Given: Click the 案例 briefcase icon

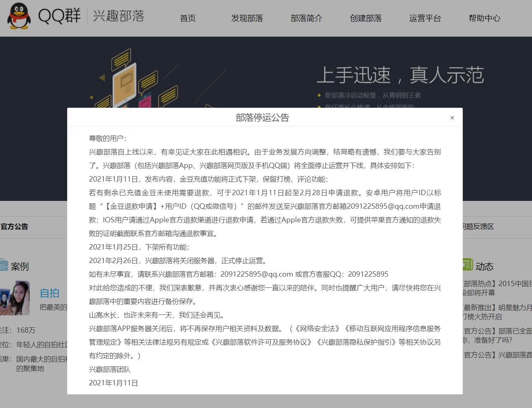Looking at the screenshot, I should coord(5,265).
